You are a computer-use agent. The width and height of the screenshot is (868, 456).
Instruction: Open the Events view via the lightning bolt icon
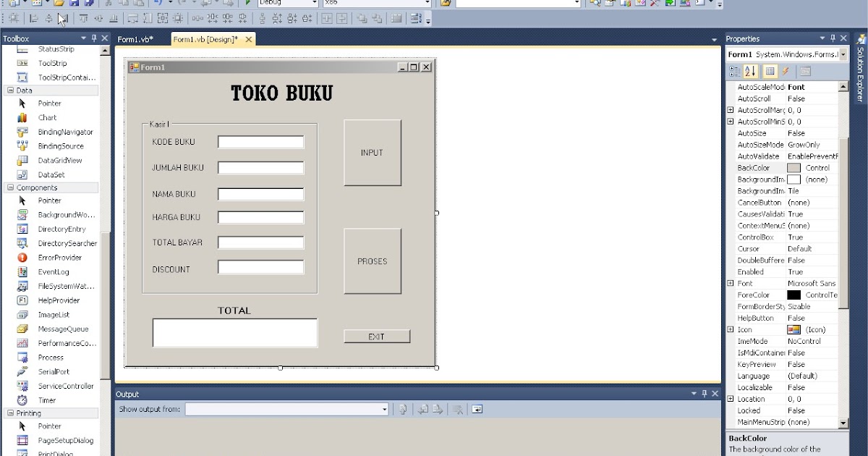[786, 71]
